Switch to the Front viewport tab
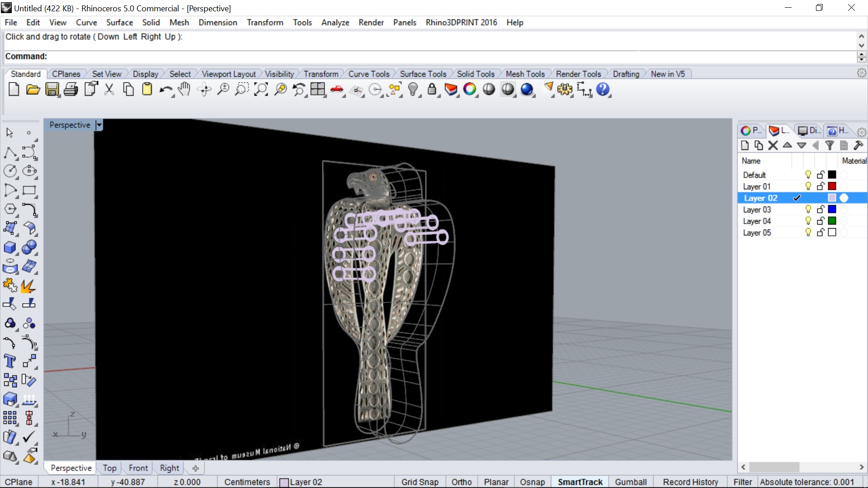The height and width of the screenshot is (488, 868). click(138, 468)
